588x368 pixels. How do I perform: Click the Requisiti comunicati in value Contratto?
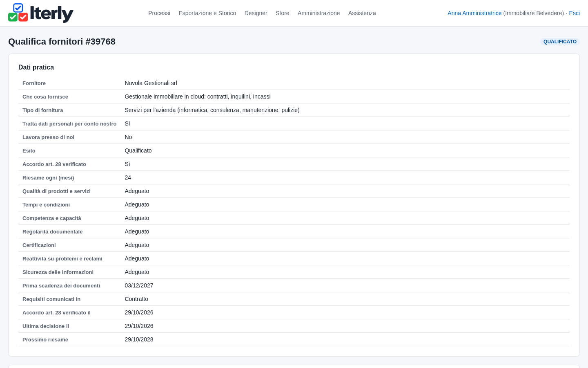136,299
